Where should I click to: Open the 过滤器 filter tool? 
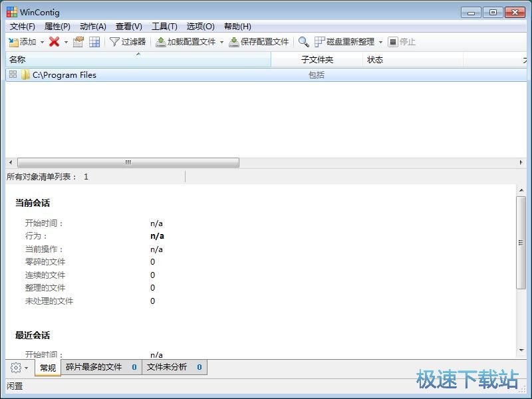128,42
